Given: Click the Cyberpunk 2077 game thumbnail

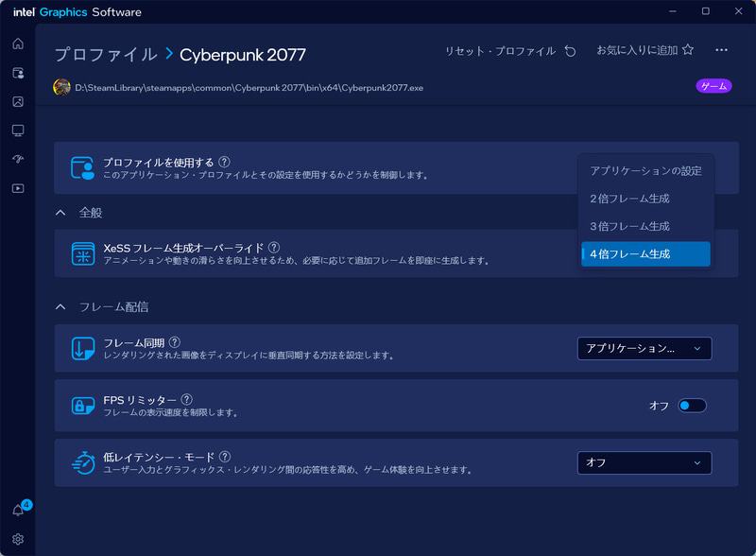Looking at the screenshot, I should click(x=60, y=86).
